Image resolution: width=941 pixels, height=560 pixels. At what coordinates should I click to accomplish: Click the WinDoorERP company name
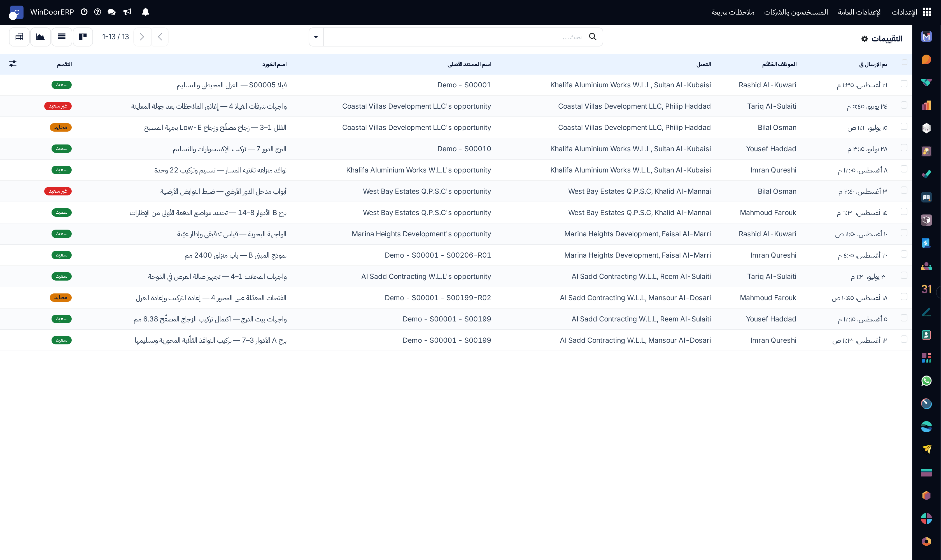pyautogui.click(x=52, y=12)
